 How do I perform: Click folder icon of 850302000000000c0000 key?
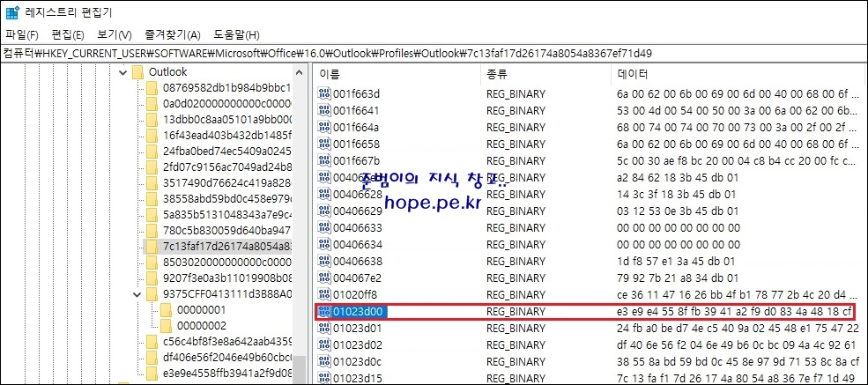point(152,263)
